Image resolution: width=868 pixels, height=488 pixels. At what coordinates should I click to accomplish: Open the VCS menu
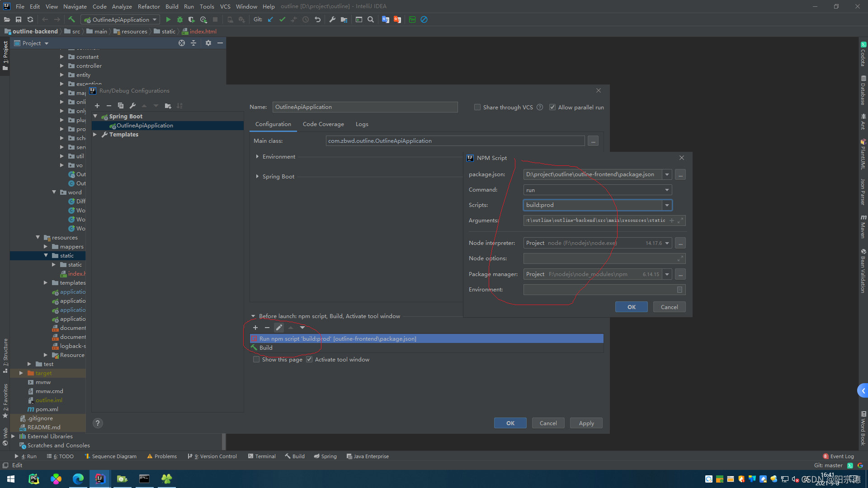click(x=225, y=6)
